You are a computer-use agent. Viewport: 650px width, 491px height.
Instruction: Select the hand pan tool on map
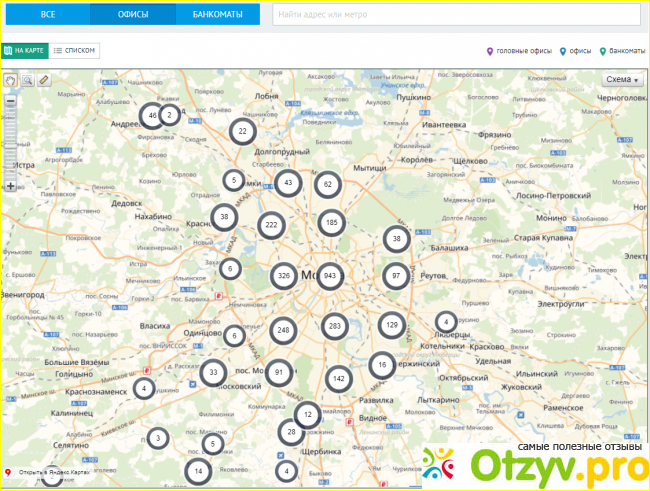point(11,80)
